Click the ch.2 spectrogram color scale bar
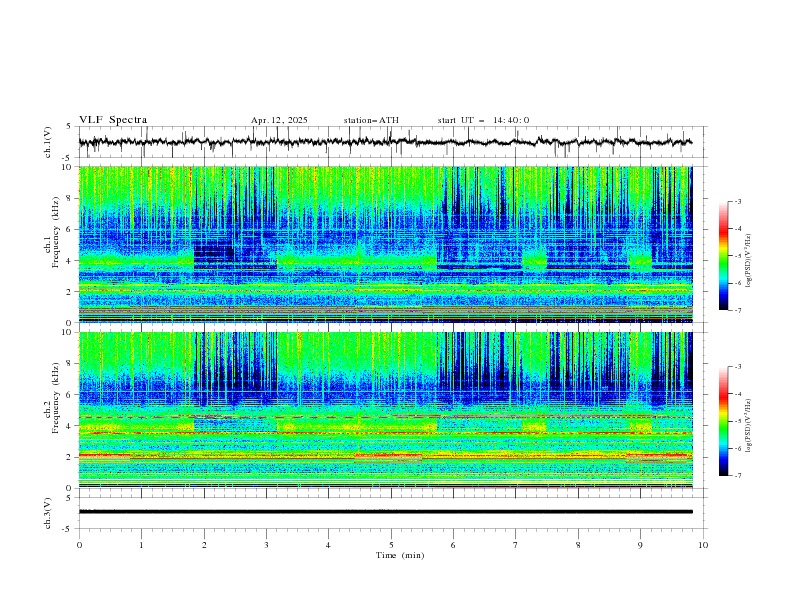This screenshot has height=612, width=792. point(724,421)
